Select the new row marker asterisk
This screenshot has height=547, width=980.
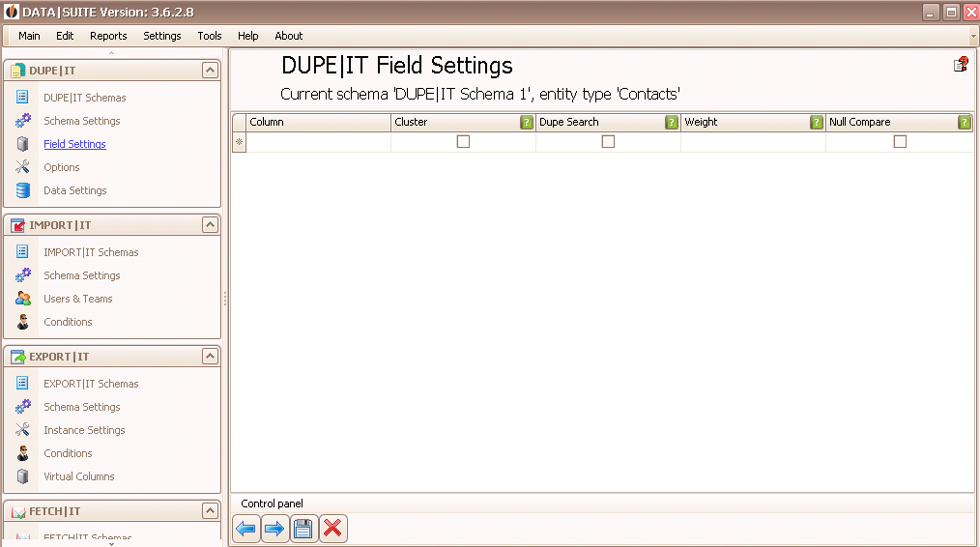(x=240, y=142)
